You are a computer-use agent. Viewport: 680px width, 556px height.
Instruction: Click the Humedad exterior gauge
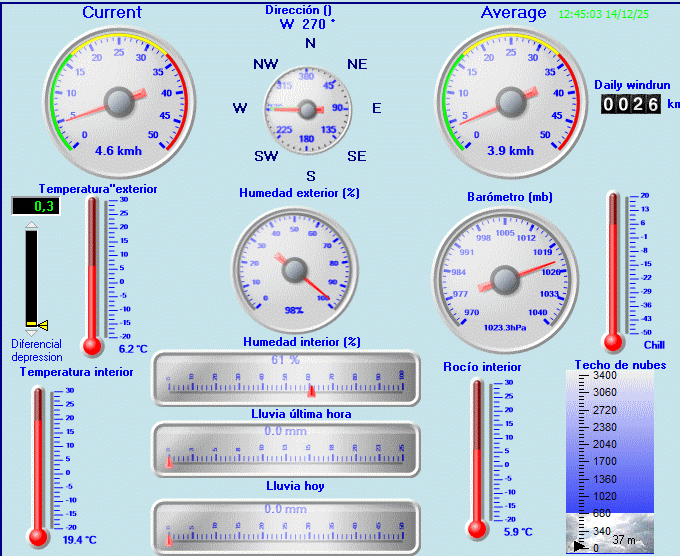295,268
